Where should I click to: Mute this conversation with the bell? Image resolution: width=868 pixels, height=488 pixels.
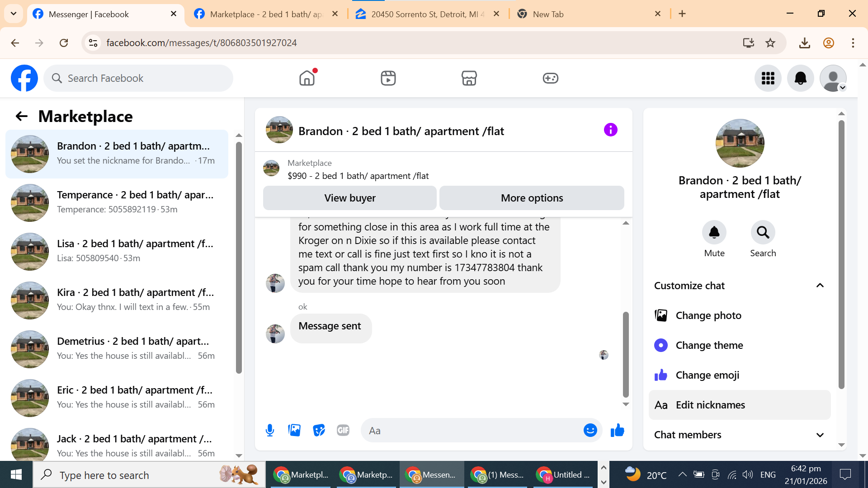[x=714, y=233]
